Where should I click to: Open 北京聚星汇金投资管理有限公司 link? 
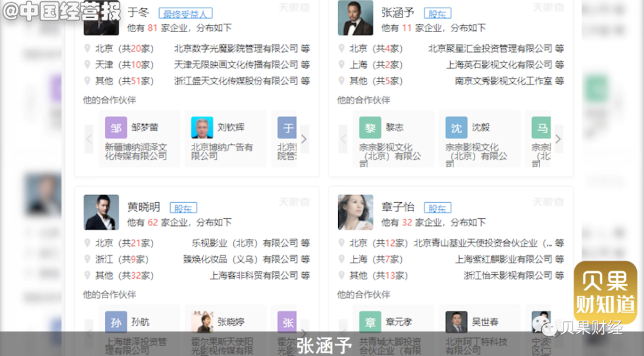pyautogui.click(x=490, y=48)
